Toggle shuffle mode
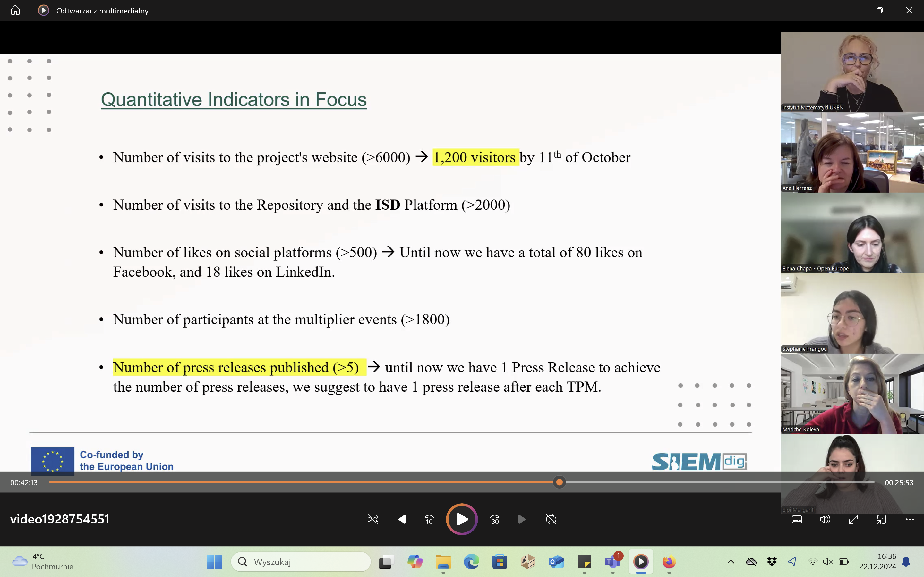The height and width of the screenshot is (577, 924). click(373, 519)
